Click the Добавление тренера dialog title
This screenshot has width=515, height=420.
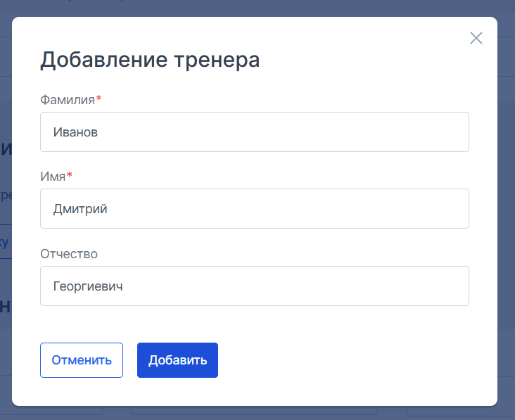pos(150,60)
